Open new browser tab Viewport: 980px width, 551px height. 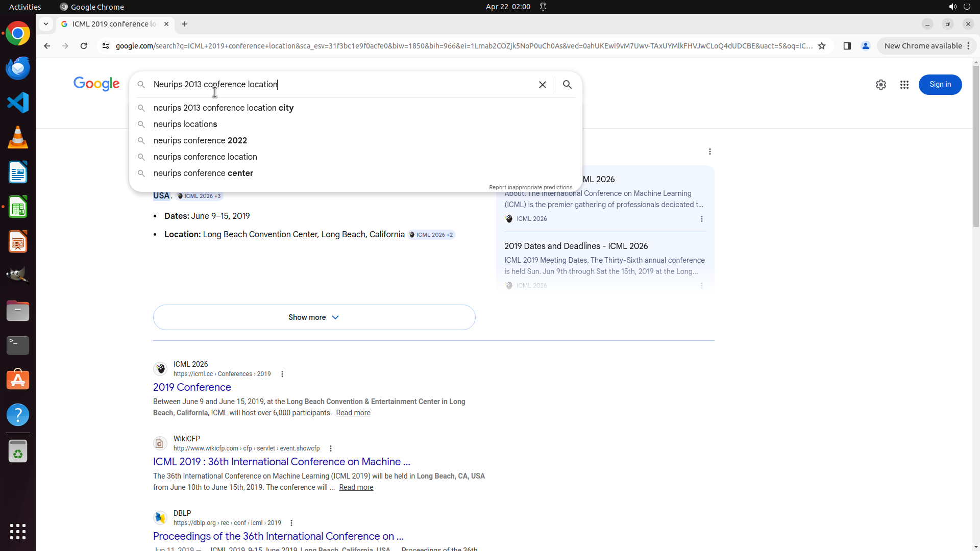185,24
